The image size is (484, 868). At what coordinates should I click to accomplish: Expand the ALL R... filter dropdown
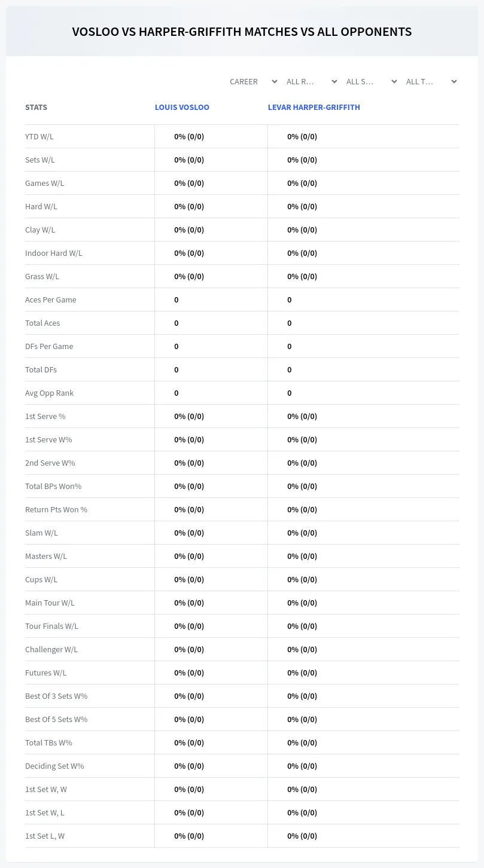tap(311, 81)
